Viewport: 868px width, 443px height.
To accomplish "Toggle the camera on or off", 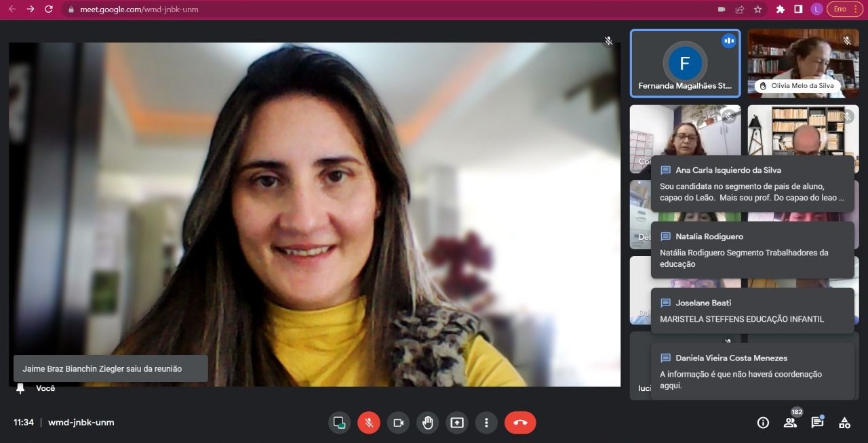I will point(398,423).
